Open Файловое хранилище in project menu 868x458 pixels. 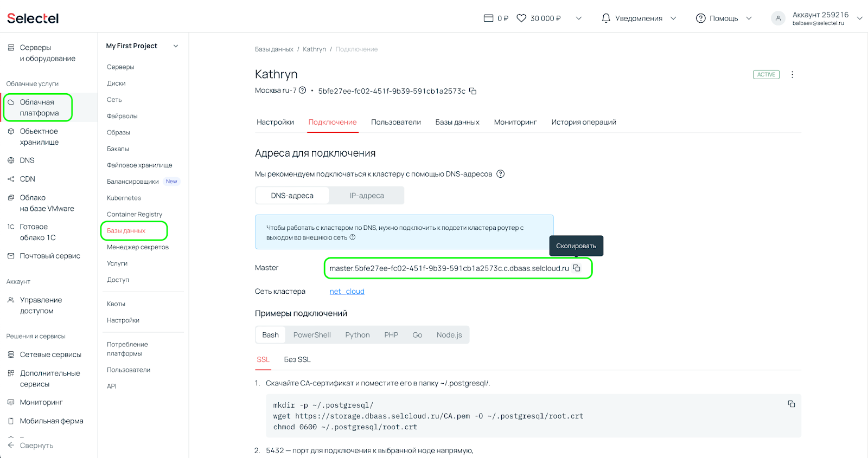(139, 165)
